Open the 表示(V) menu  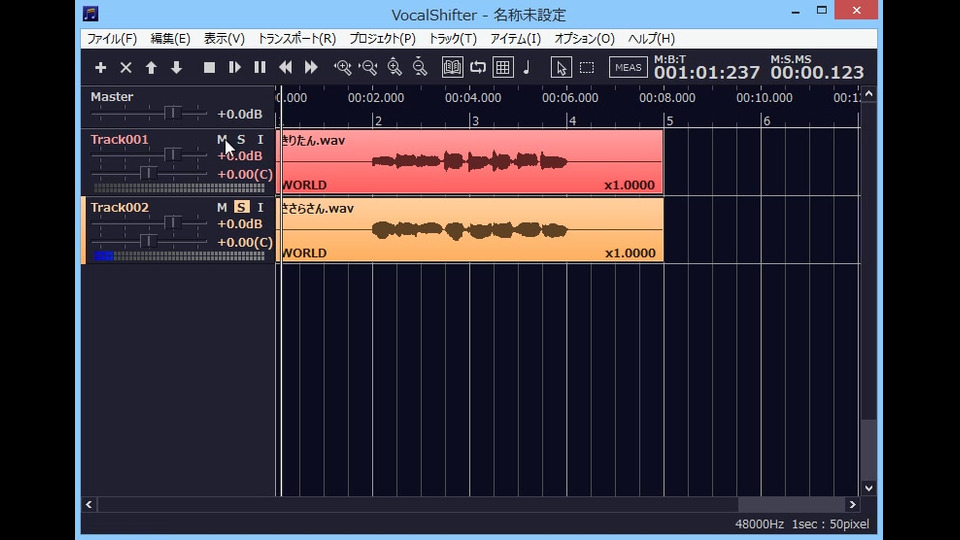pos(224,39)
